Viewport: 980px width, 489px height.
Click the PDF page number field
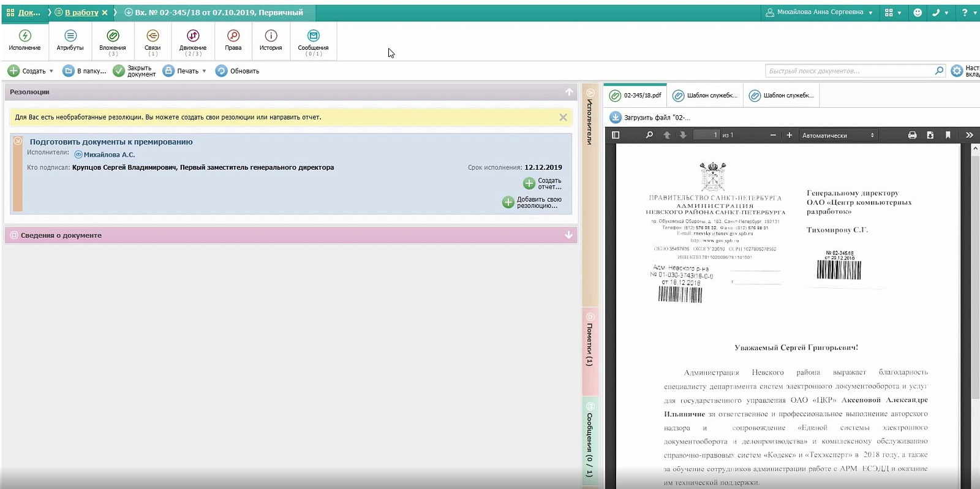(706, 135)
